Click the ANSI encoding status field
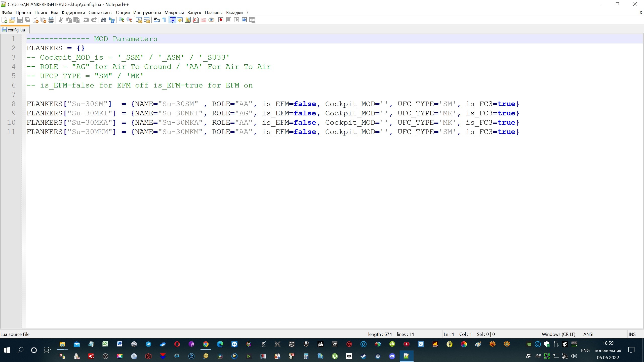Viewport: 644px width, 362px height. [588, 334]
